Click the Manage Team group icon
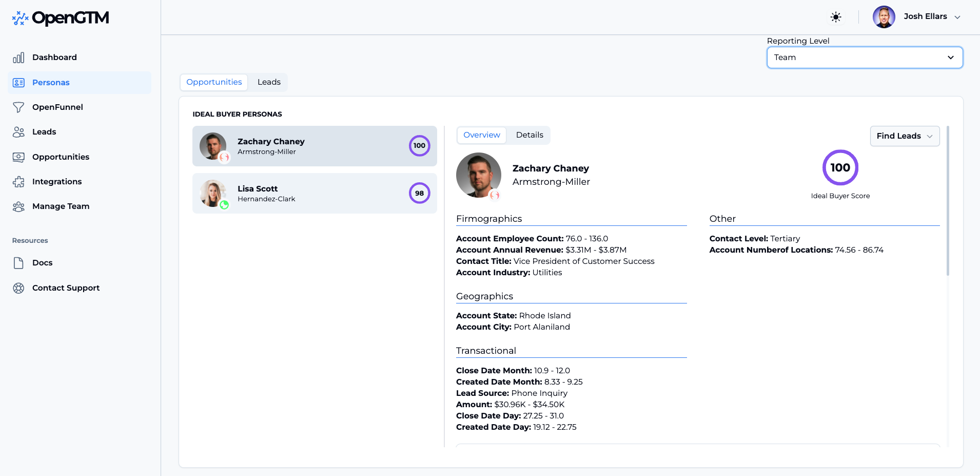The height and width of the screenshot is (476, 980). coord(18,206)
